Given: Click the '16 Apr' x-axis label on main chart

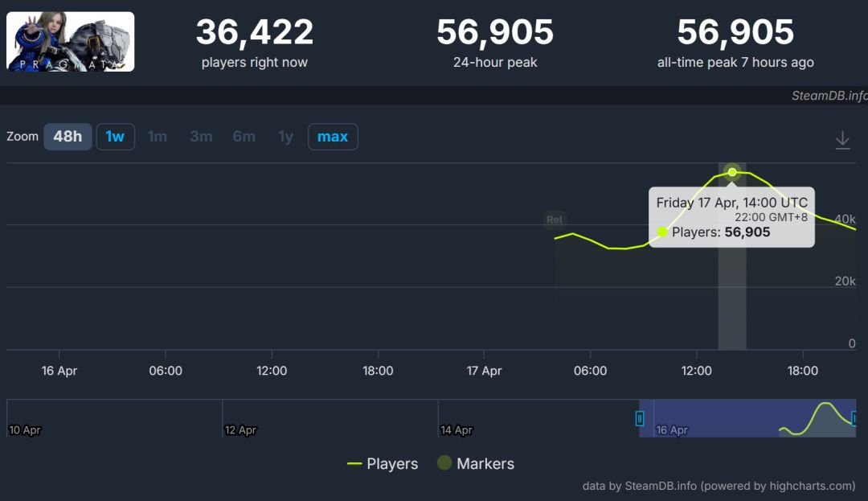Looking at the screenshot, I should click(x=59, y=371).
